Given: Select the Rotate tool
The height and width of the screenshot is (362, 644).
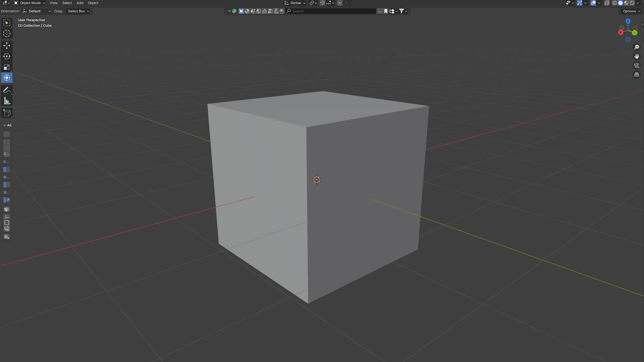Looking at the screenshot, I should (x=7, y=56).
